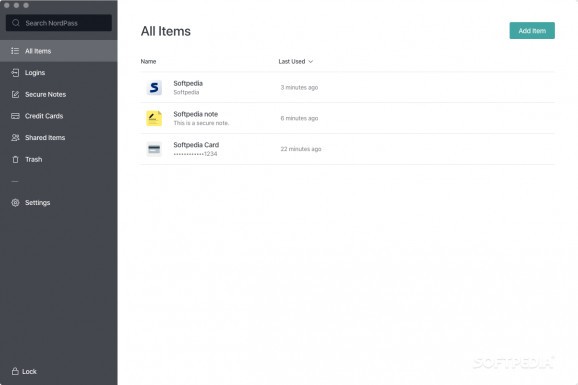
Task: Show the Credit Cards category
Action: (44, 116)
